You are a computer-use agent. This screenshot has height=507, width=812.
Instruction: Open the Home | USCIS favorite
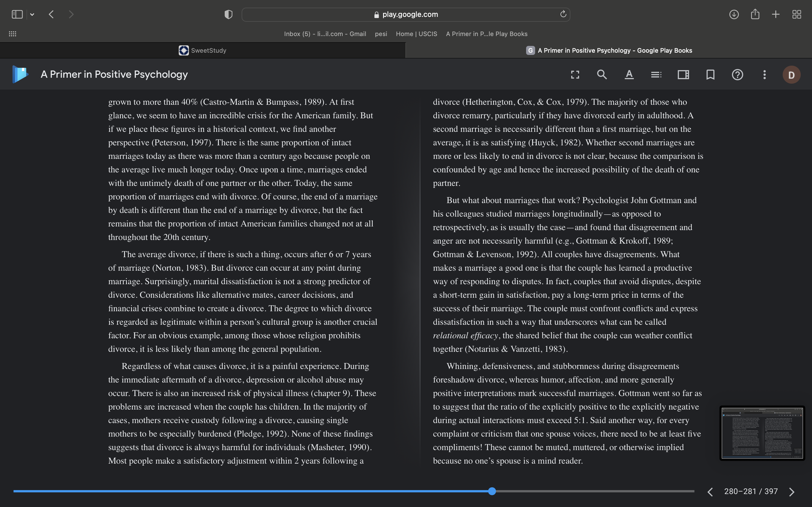point(416,34)
